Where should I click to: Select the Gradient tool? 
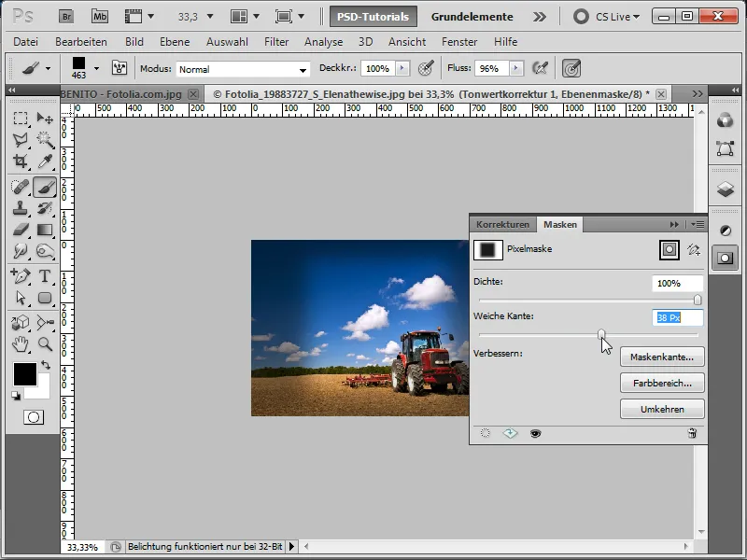pyautogui.click(x=45, y=230)
